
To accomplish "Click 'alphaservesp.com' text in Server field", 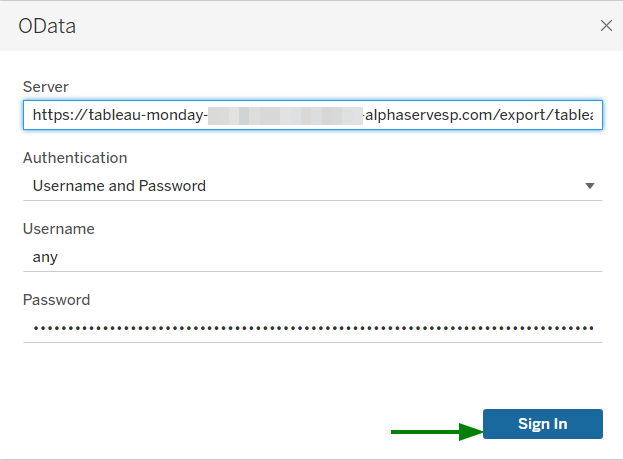I will coord(425,115).
